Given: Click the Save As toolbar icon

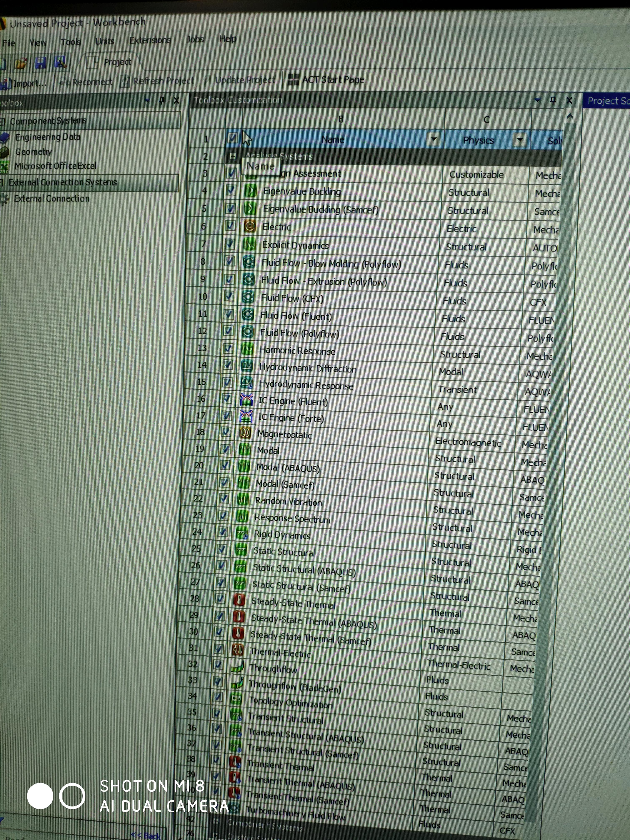Looking at the screenshot, I should tap(60, 62).
